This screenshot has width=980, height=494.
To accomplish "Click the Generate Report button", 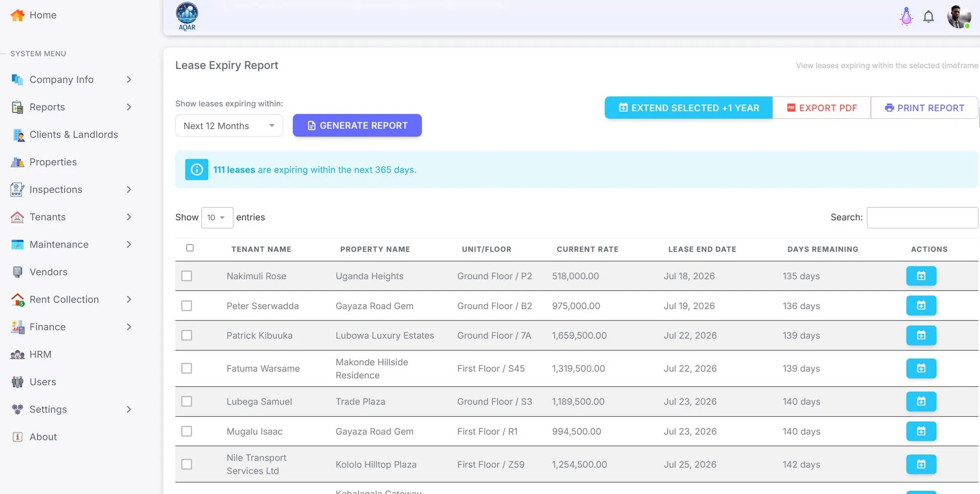I will point(357,125).
